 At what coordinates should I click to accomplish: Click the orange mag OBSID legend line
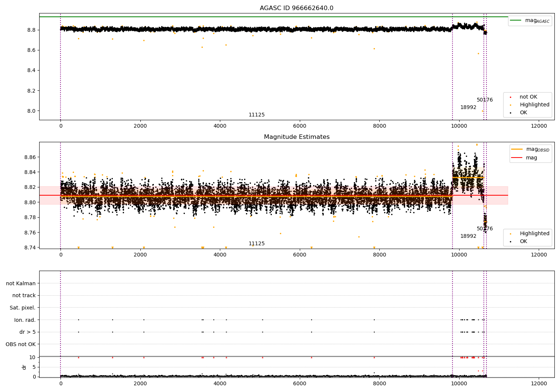pyautogui.click(x=517, y=149)
